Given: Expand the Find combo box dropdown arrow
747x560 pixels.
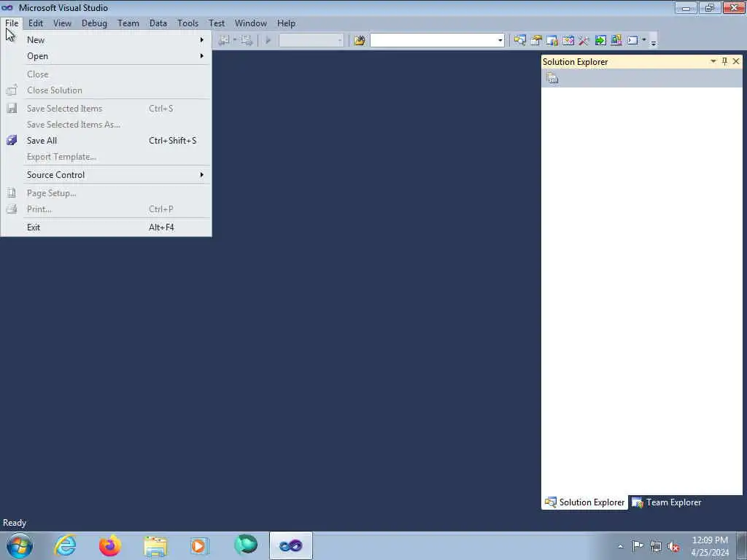Looking at the screenshot, I should tap(500, 41).
